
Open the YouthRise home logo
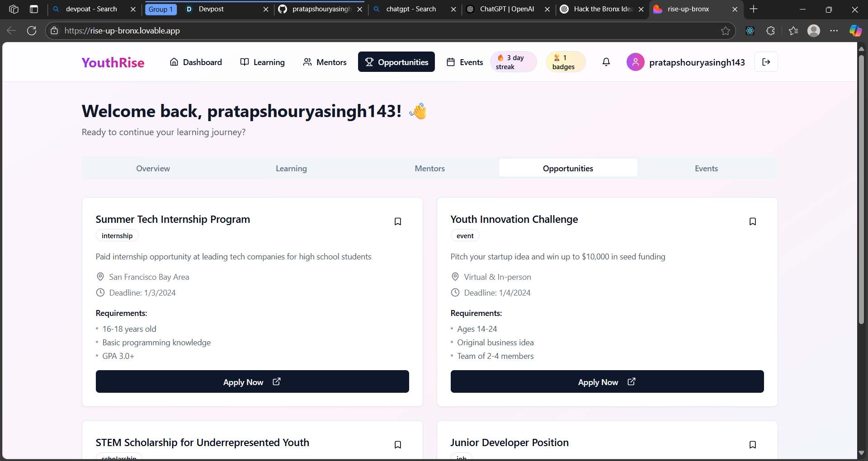coord(113,62)
